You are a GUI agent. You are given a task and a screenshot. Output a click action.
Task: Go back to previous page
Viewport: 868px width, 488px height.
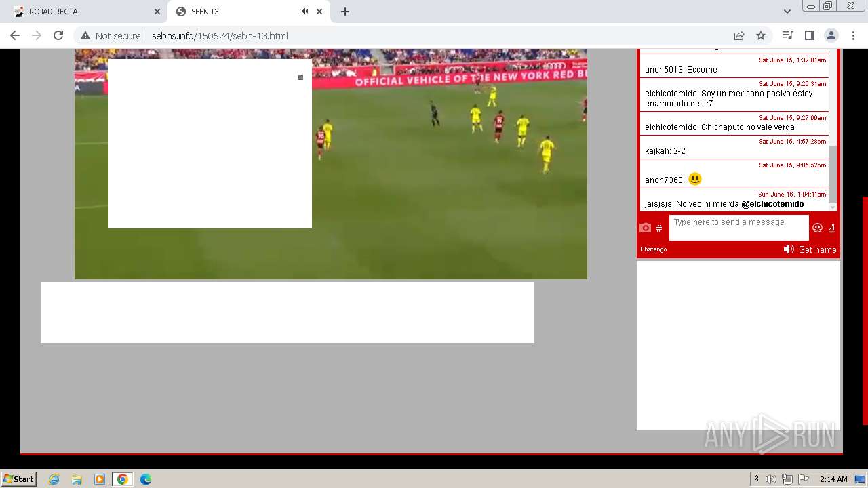coord(15,35)
